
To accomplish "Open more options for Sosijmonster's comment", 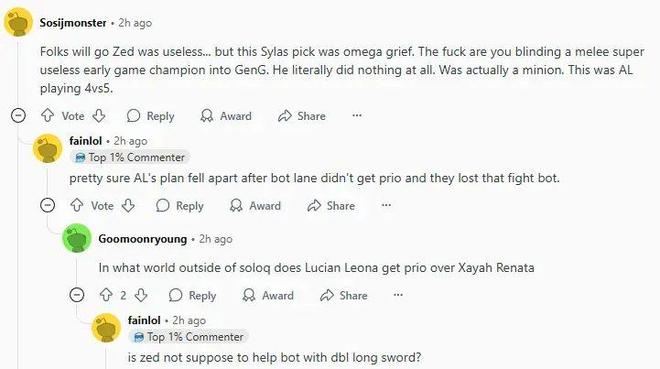I will (x=357, y=115).
